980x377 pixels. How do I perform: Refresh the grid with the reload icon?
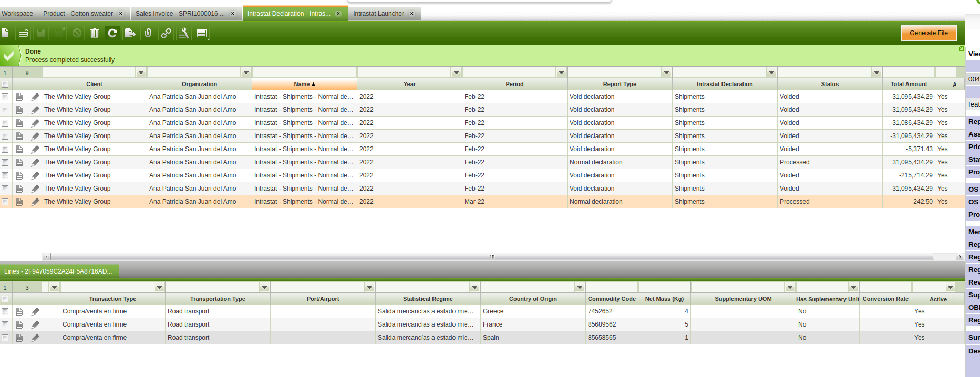112,34
